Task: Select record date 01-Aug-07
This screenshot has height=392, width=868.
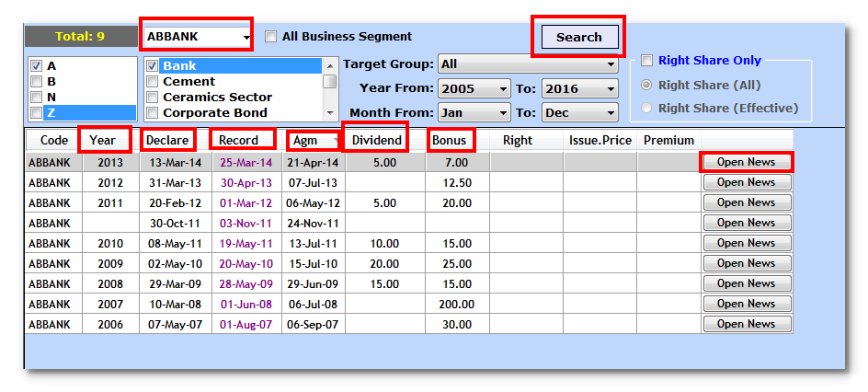Action: (x=246, y=325)
